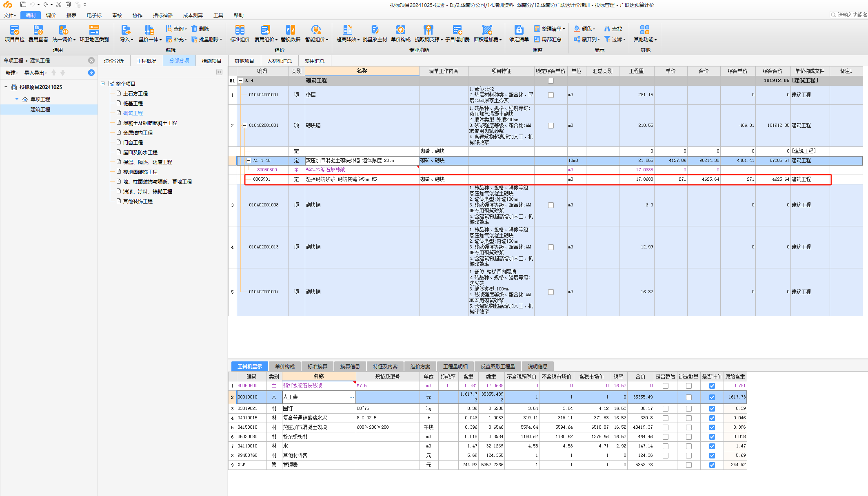Uncheck 是否计价 for 圆钉 row

click(712, 409)
